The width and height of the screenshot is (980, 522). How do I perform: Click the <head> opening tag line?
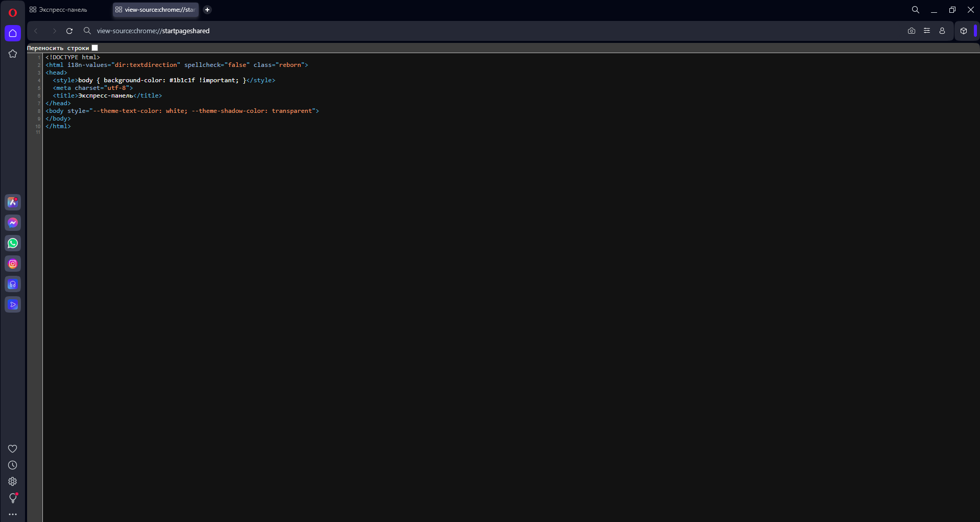click(x=56, y=73)
